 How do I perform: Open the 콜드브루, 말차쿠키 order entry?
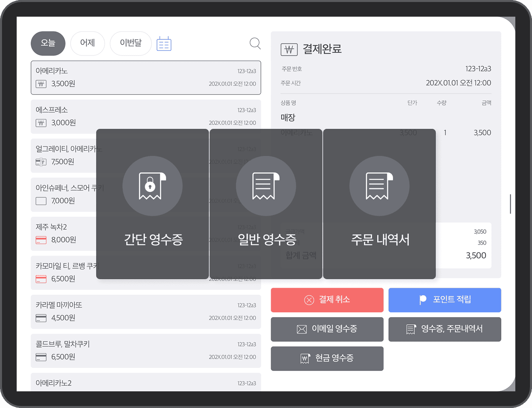146,350
